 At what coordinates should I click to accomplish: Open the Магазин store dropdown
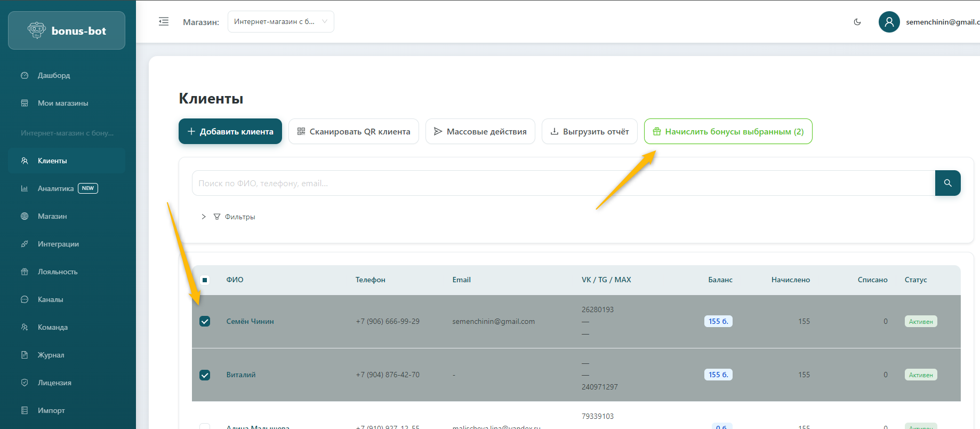(x=280, y=22)
